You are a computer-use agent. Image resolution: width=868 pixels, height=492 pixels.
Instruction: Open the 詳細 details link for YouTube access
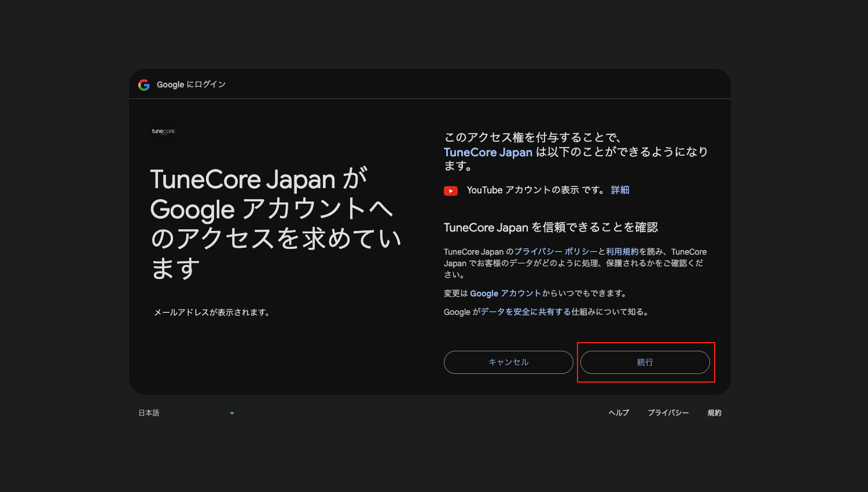(x=620, y=190)
